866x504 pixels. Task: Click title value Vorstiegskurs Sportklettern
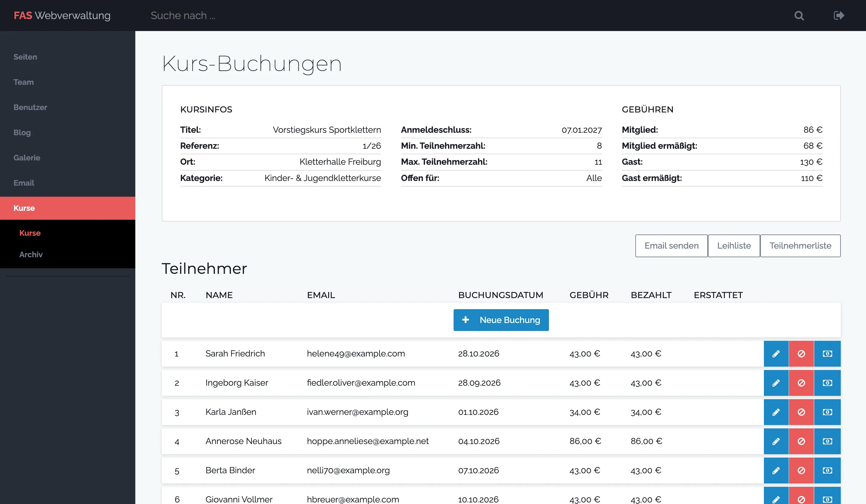click(327, 130)
